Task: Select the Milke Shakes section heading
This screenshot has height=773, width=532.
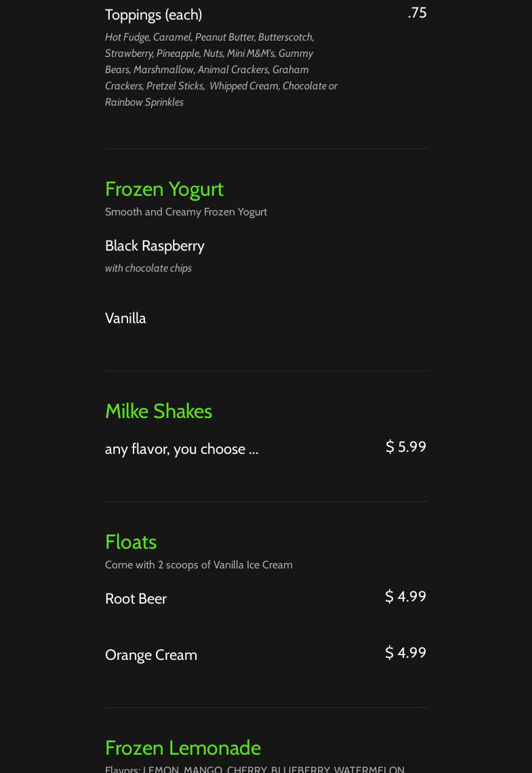Action: click(159, 411)
